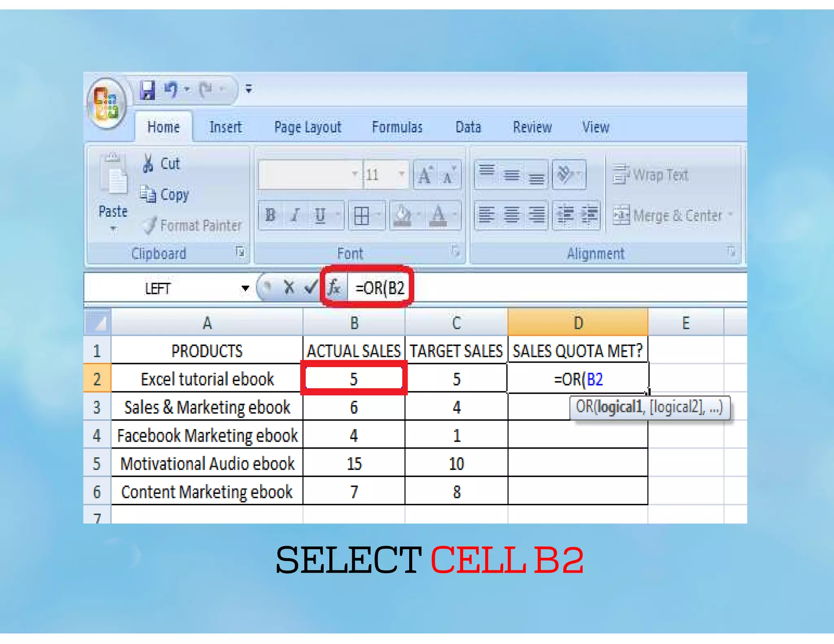Click the Office button orb
Screen dimensions: 834x644
click(x=107, y=103)
